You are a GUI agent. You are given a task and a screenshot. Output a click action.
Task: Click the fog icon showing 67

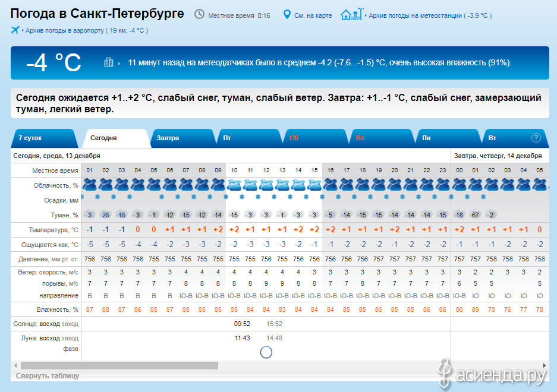[x=476, y=215]
